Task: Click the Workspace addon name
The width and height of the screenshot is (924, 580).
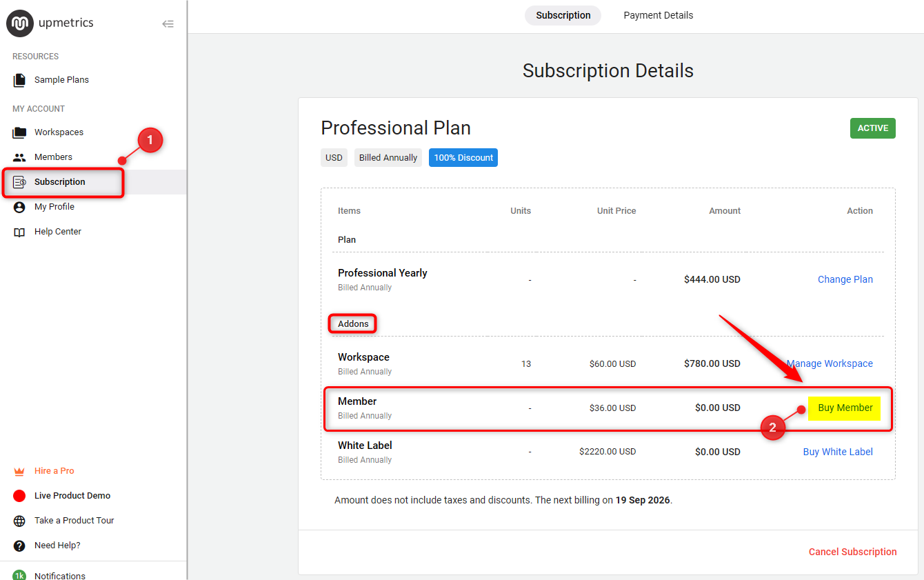Action: [x=363, y=357]
